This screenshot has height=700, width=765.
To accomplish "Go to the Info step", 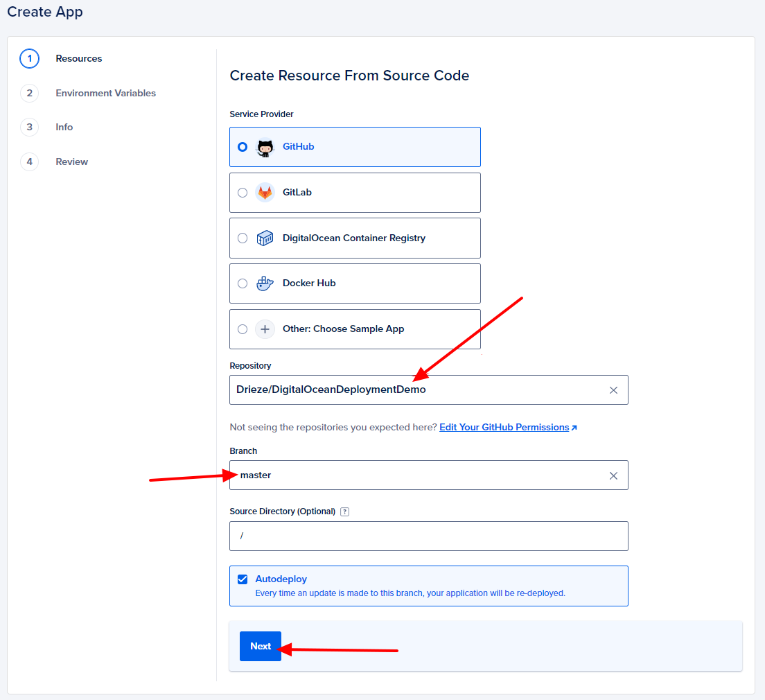I will [x=64, y=128].
